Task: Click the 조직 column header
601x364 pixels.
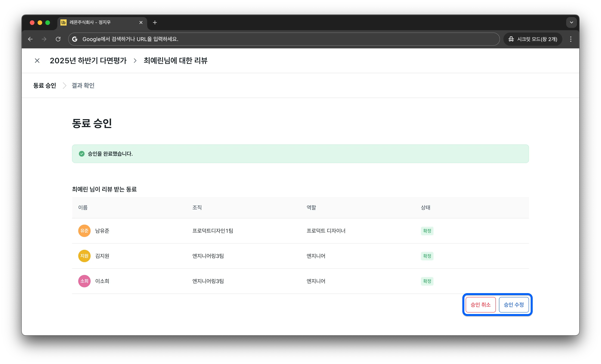Action: (197, 207)
